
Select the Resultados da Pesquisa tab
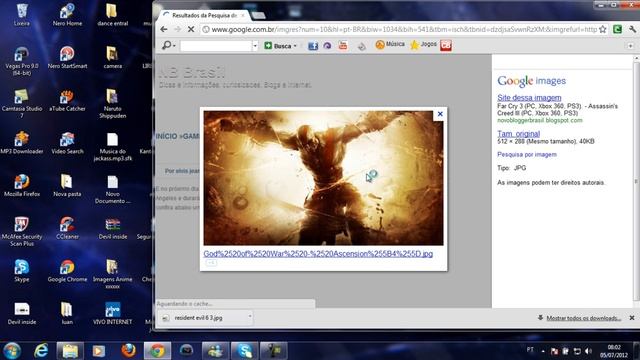204,15
